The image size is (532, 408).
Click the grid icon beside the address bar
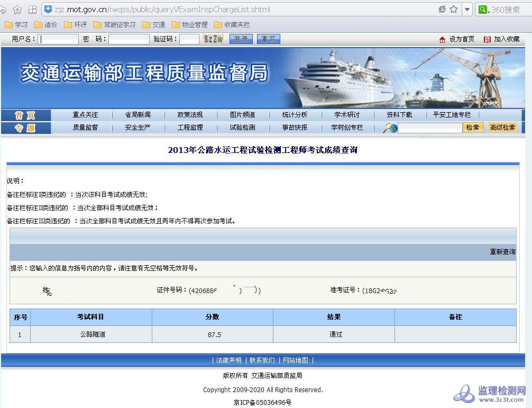[x=32, y=10]
